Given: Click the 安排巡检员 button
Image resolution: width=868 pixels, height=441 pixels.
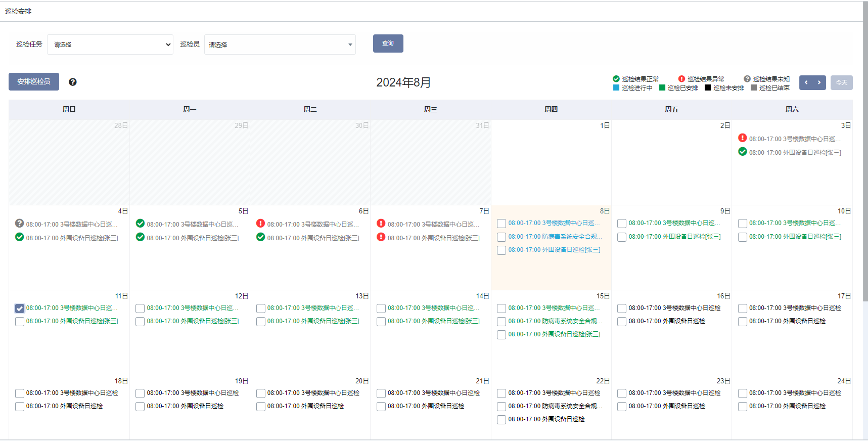Looking at the screenshot, I should [x=34, y=82].
